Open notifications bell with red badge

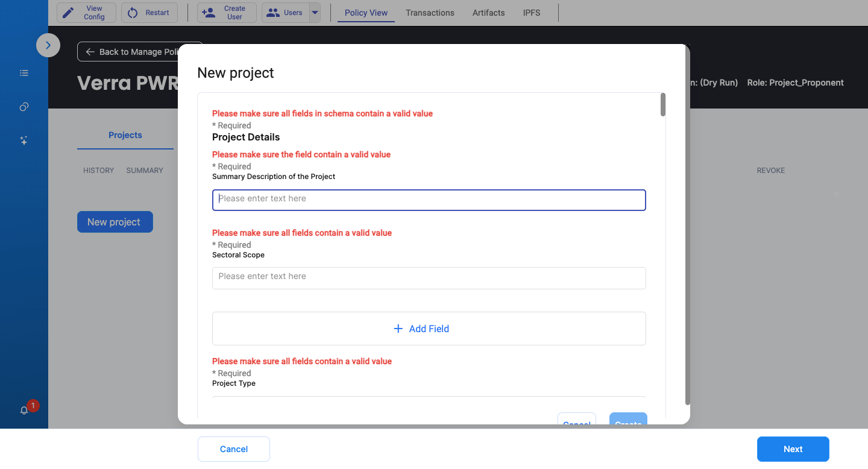[24, 411]
